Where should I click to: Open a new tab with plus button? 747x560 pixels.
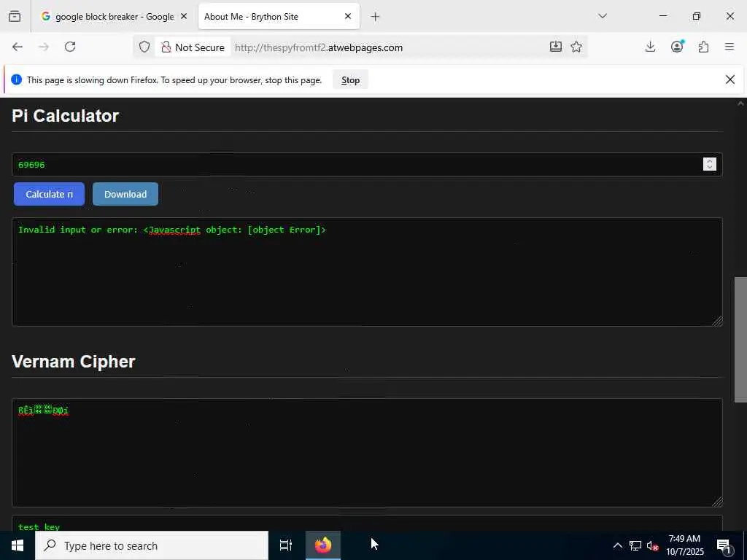pyautogui.click(x=376, y=17)
